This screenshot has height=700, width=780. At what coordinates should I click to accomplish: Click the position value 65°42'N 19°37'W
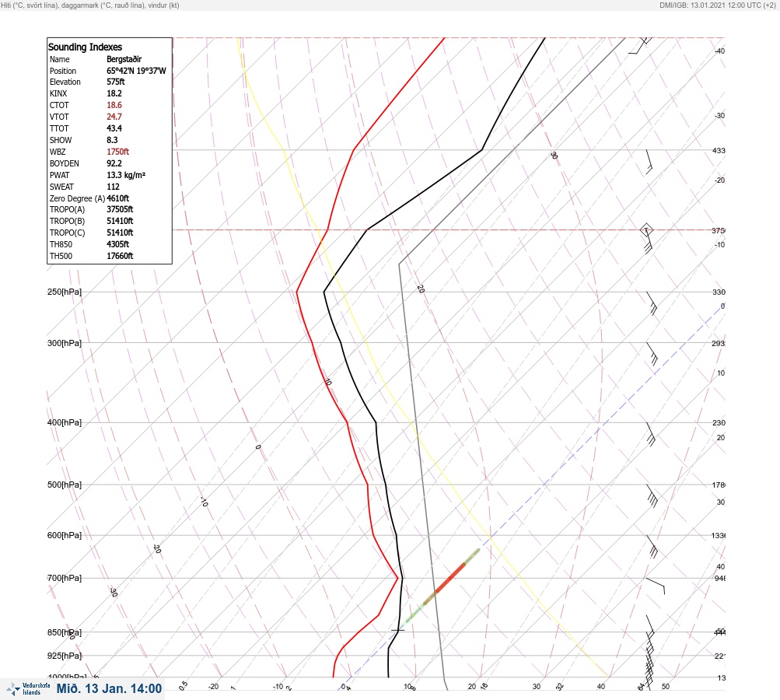(x=136, y=71)
